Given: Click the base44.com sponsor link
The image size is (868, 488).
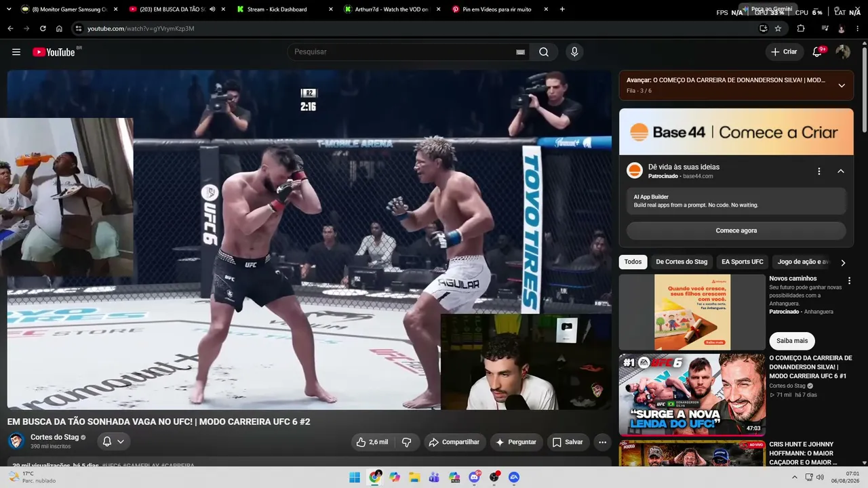Looking at the screenshot, I should point(698,176).
